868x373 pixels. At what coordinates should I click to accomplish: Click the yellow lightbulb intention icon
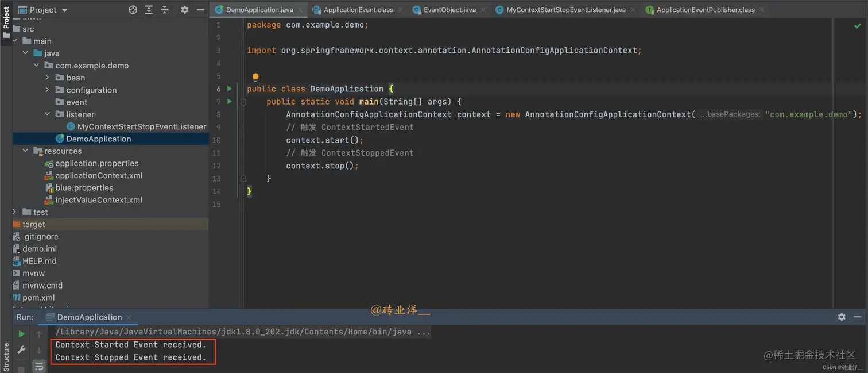[x=255, y=77]
